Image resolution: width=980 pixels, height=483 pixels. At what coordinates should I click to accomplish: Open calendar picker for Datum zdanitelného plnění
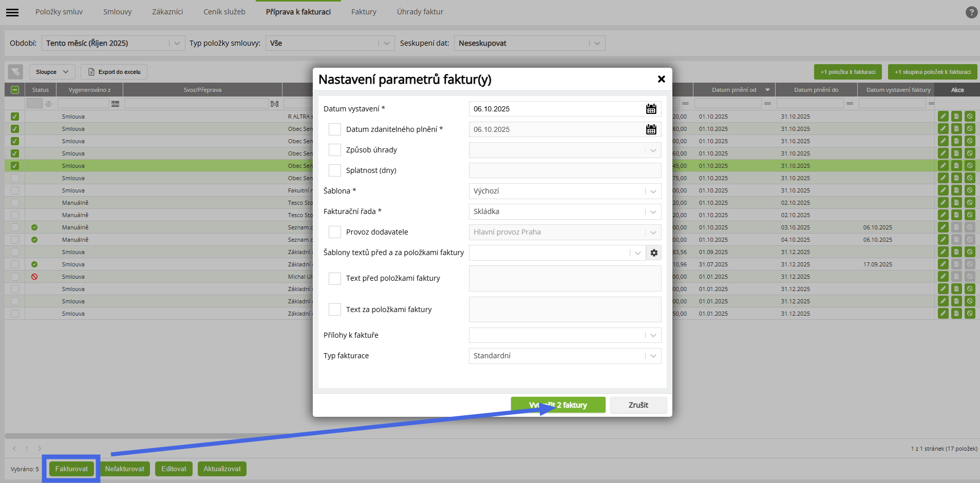[651, 129]
